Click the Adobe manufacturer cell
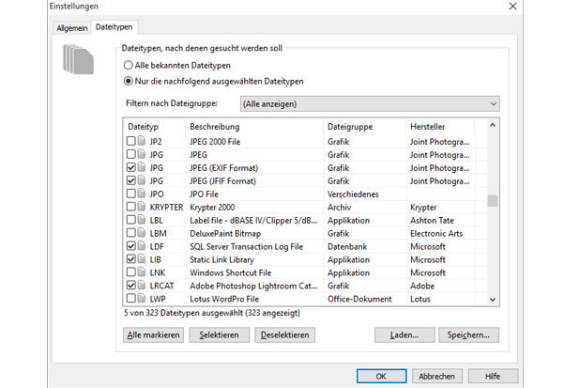Screen dimensions: 580x388 [x=422, y=286]
